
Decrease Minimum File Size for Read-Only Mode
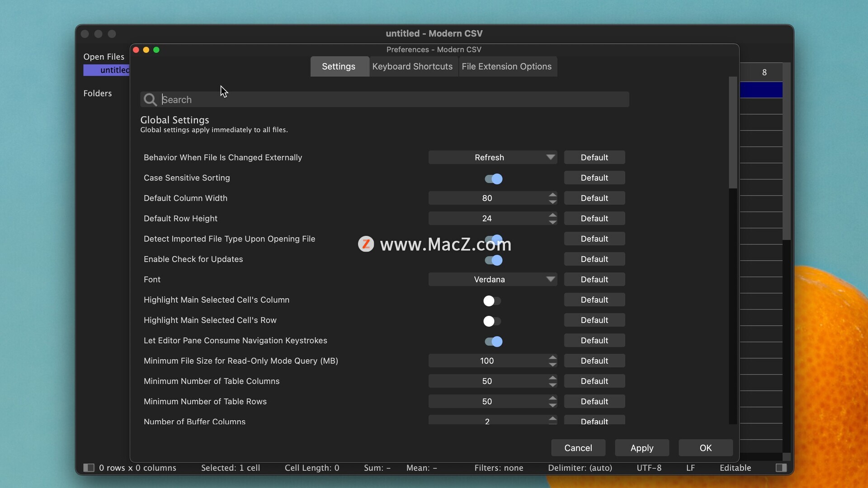pos(552,364)
